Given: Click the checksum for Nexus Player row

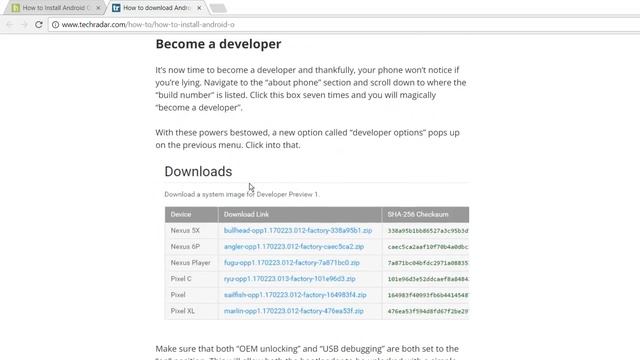Looking at the screenshot, I should click(428, 262).
